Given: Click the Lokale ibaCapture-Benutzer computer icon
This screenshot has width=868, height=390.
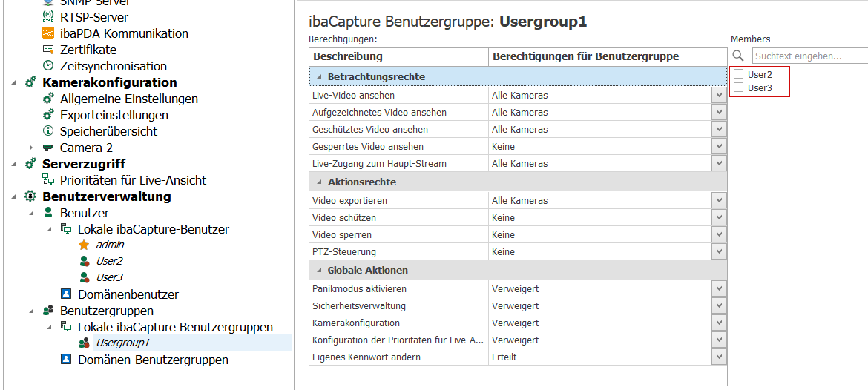Looking at the screenshot, I should coord(66,229).
